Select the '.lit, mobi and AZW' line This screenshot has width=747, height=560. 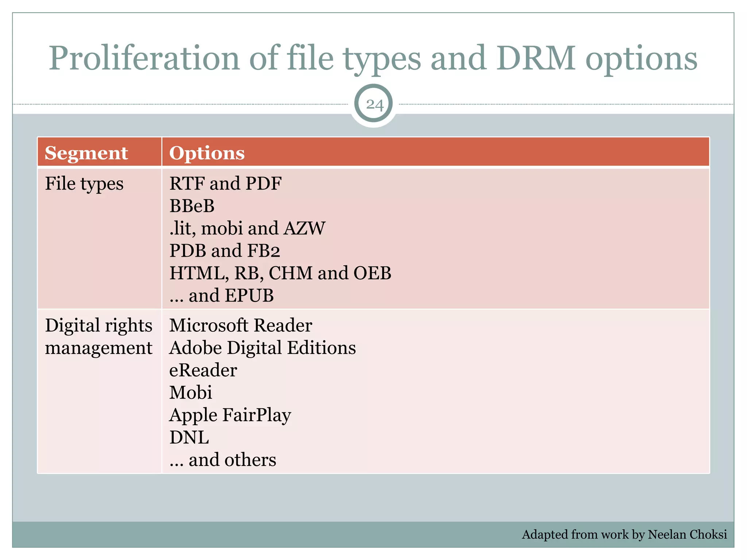(247, 228)
